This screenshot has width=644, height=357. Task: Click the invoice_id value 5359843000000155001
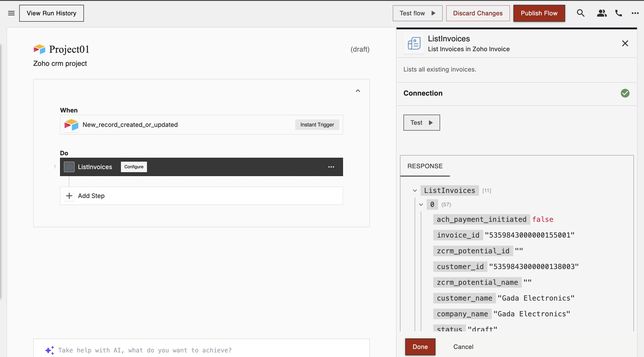(x=529, y=235)
